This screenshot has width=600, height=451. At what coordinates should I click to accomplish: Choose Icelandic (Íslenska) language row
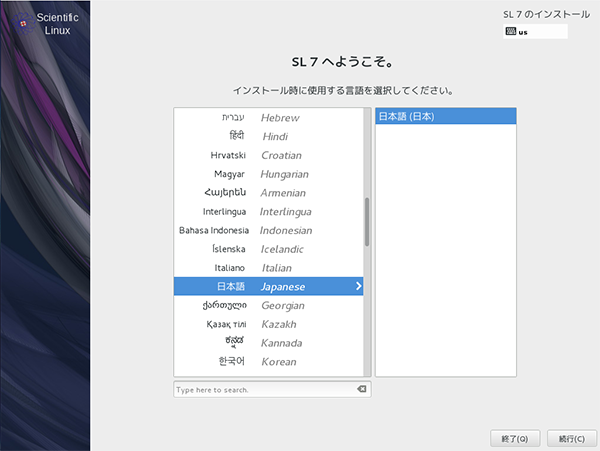tap(269, 249)
